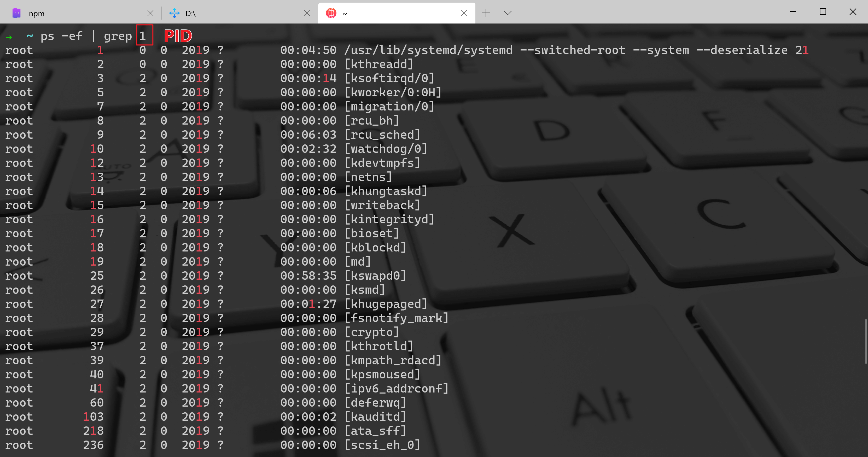Close the npm tab
Viewport: 868px width, 457px height.
(150, 13)
